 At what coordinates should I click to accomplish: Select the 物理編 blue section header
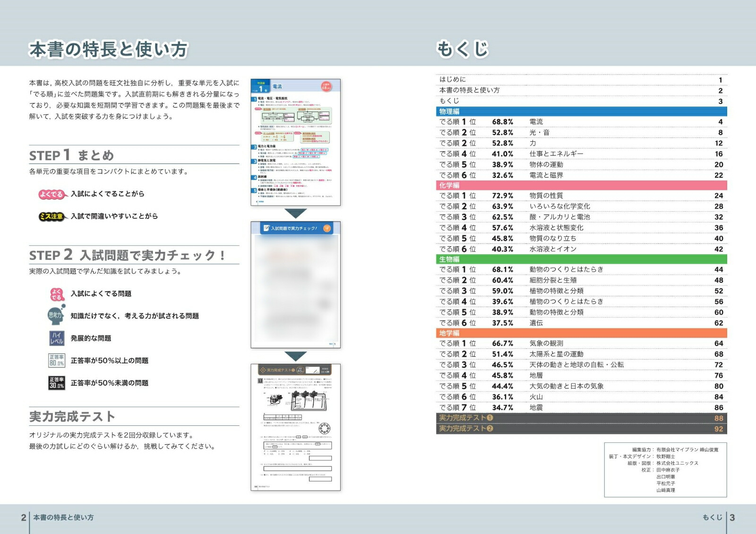point(582,112)
